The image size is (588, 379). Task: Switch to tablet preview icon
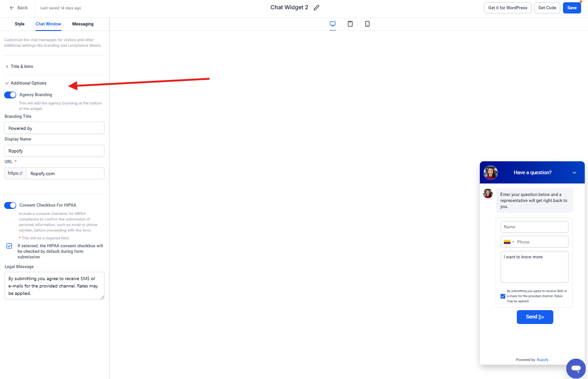point(350,24)
